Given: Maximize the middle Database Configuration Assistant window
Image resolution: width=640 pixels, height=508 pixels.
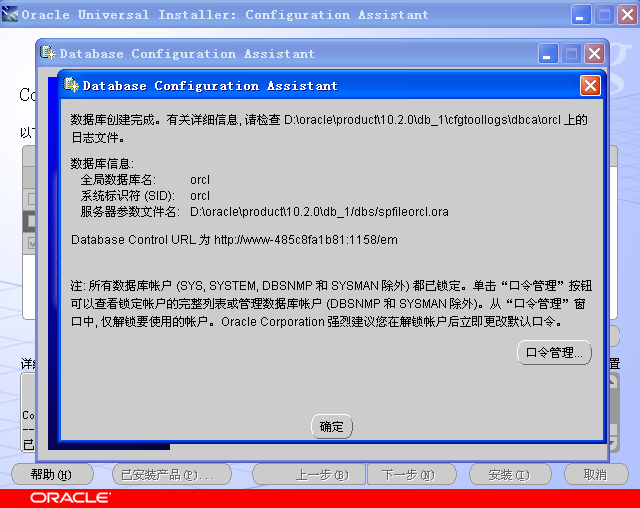Looking at the screenshot, I should click(571, 53).
